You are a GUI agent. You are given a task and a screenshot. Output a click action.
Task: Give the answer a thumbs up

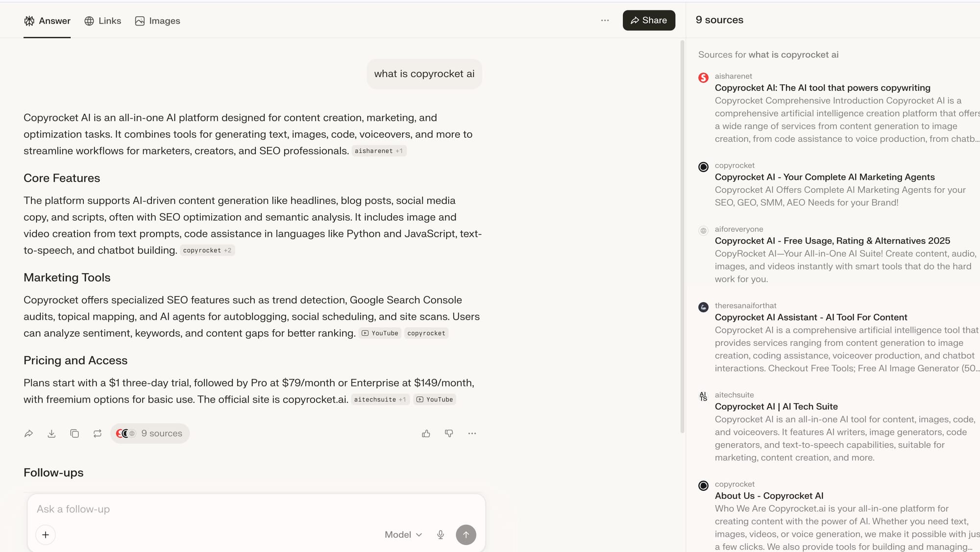click(425, 433)
